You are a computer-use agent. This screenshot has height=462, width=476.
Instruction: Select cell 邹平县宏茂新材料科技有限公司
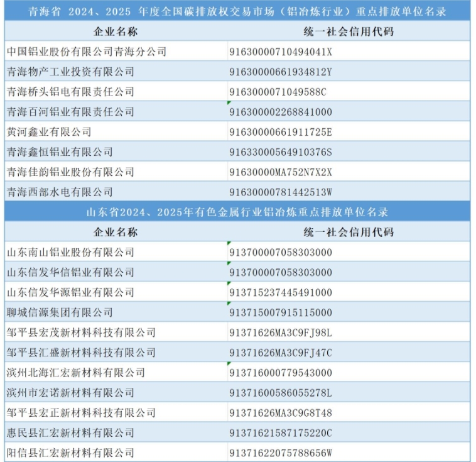pos(116,333)
